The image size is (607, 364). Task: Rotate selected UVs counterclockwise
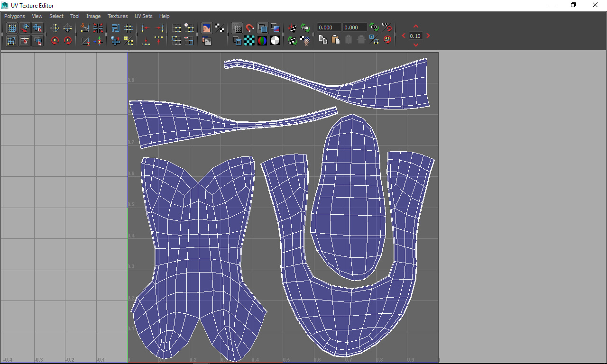pos(55,41)
